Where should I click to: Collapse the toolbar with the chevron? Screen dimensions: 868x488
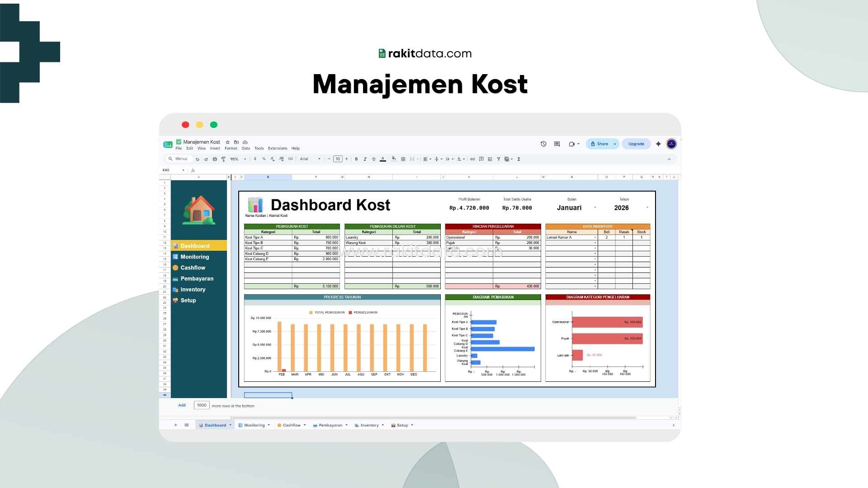tap(669, 159)
